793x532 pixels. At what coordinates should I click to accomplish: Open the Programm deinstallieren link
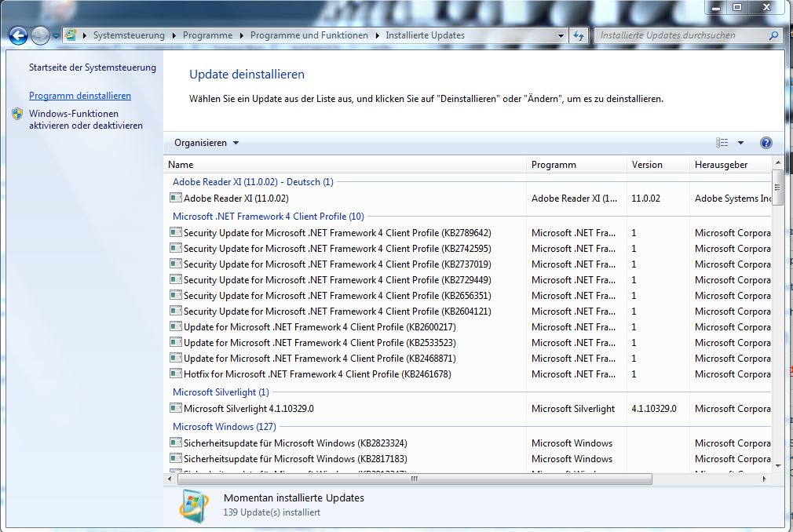coord(80,96)
